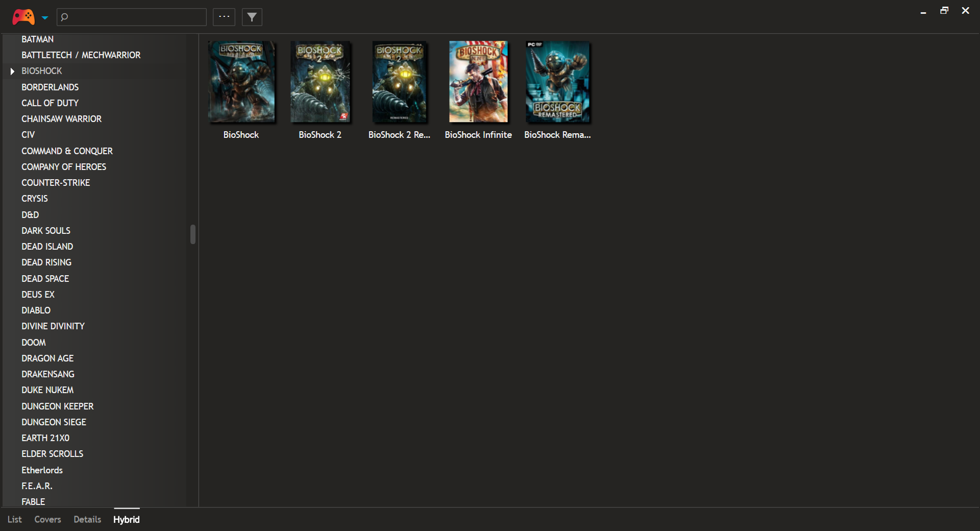Select the CRYSIS entry
980x531 pixels.
35,199
